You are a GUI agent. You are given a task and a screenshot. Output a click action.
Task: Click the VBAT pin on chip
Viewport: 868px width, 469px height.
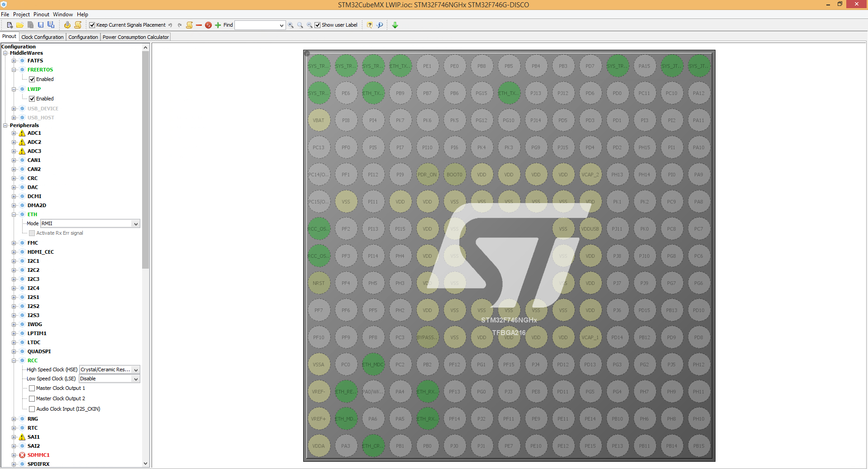[319, 120]
